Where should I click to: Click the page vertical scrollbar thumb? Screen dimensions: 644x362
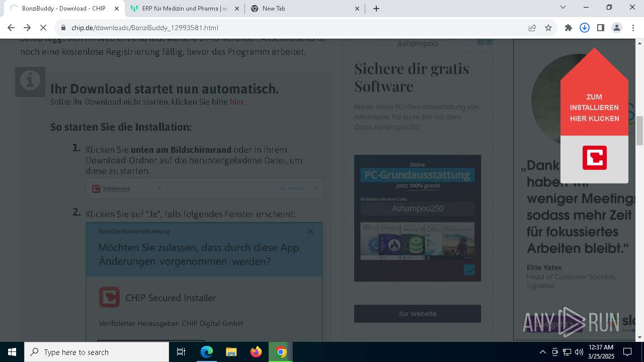pos(640,130)
